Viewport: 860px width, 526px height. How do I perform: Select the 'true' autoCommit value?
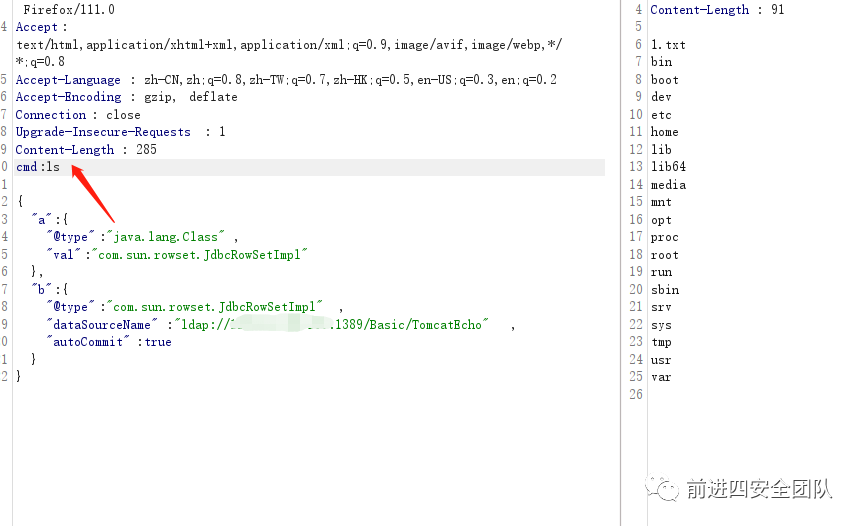(x=158, y=342)
